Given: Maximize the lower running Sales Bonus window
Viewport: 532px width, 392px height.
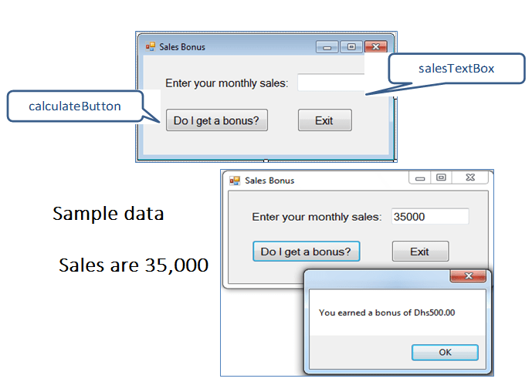Looking at the screenshot, I should [x=441, y=178].
